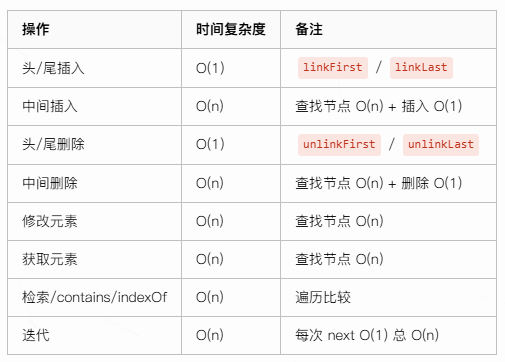
Task: Click the unlinkFirst code tag
Action: coord(339,145)
